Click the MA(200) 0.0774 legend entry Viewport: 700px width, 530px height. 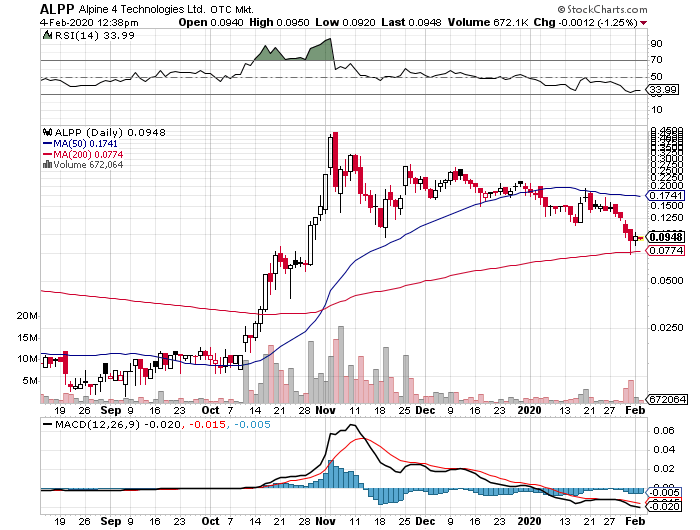(83, 154)
